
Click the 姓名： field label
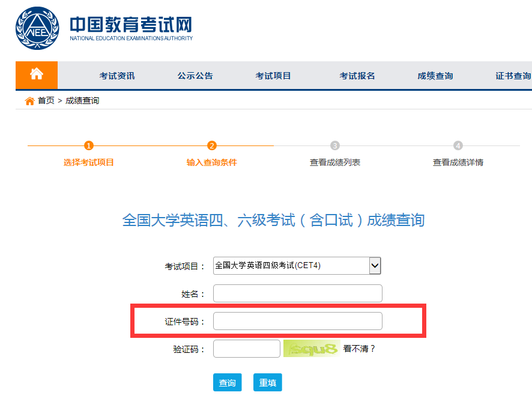193,294
